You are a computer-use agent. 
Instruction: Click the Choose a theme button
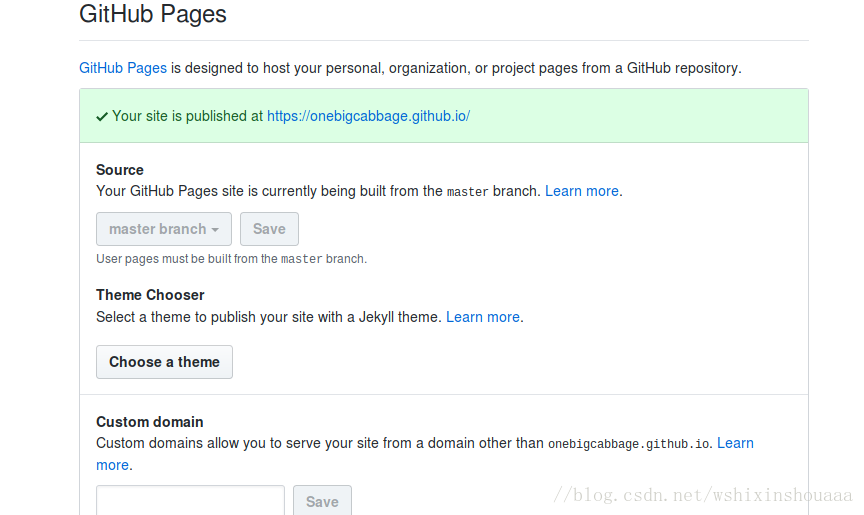(164, 362)
